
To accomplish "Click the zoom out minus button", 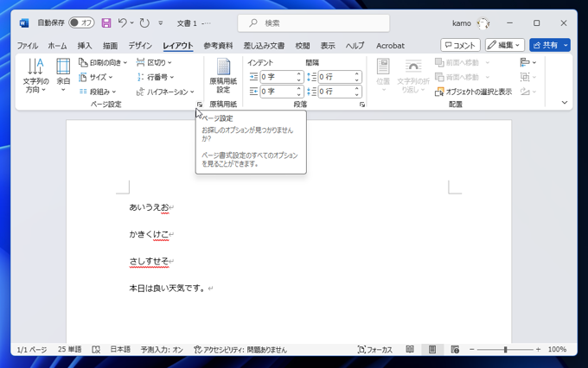I will pos(472,349).
